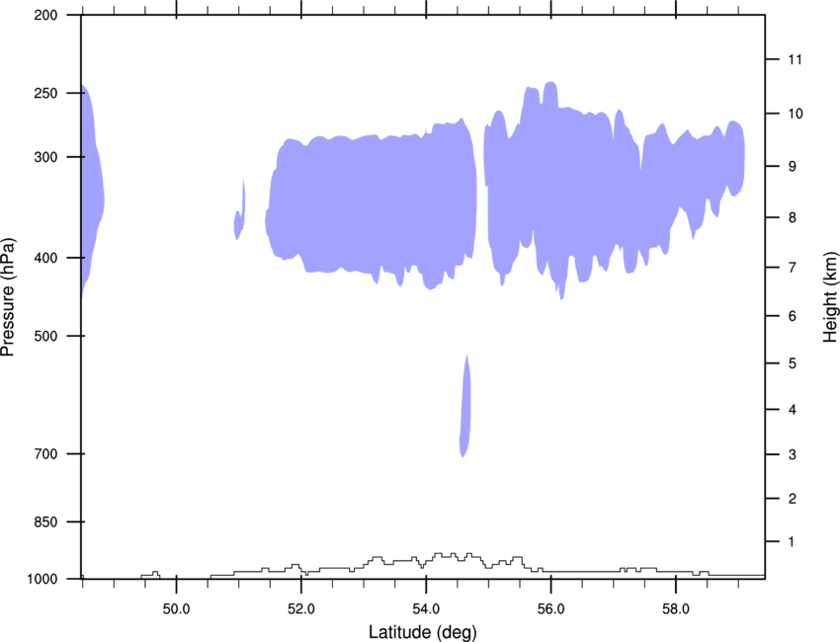
Task: Click the narrow blue streak near 600 hPa
Action: 465,406
